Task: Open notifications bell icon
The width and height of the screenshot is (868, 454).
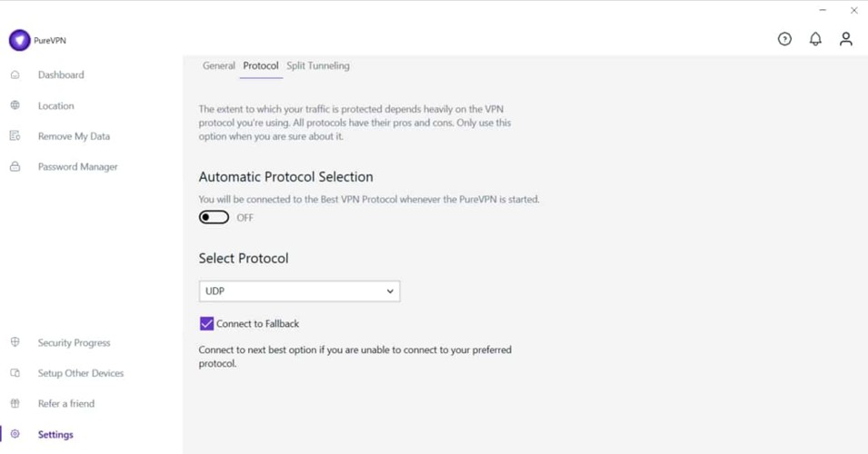Action: (x=815, y=39)
